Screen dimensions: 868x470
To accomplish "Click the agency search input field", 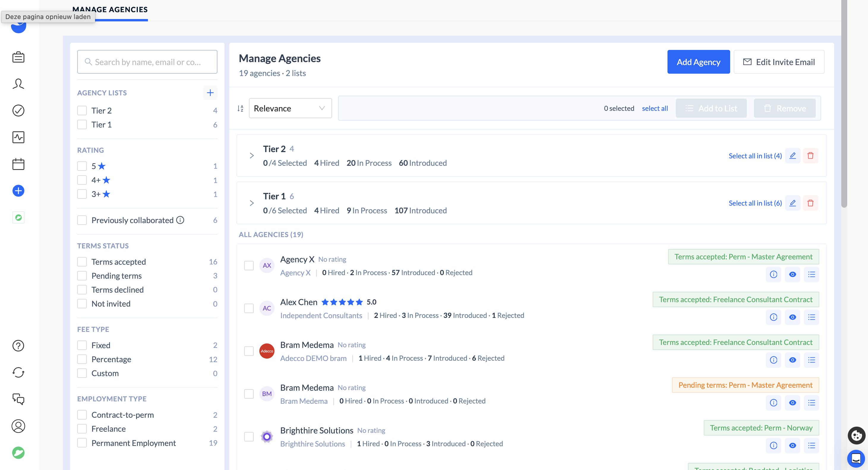I will coord(147,62).
